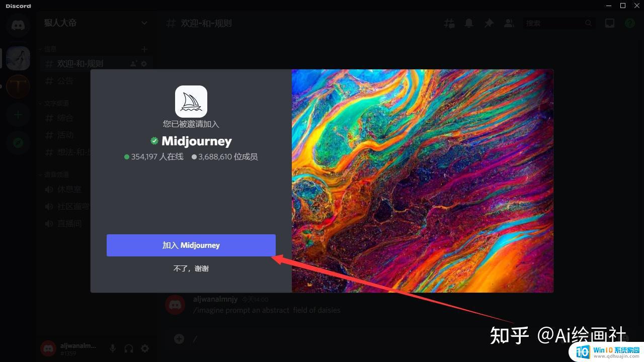
Task: Click the create invite icon on 欢迎-和-规则
Action: pos(133,64)
